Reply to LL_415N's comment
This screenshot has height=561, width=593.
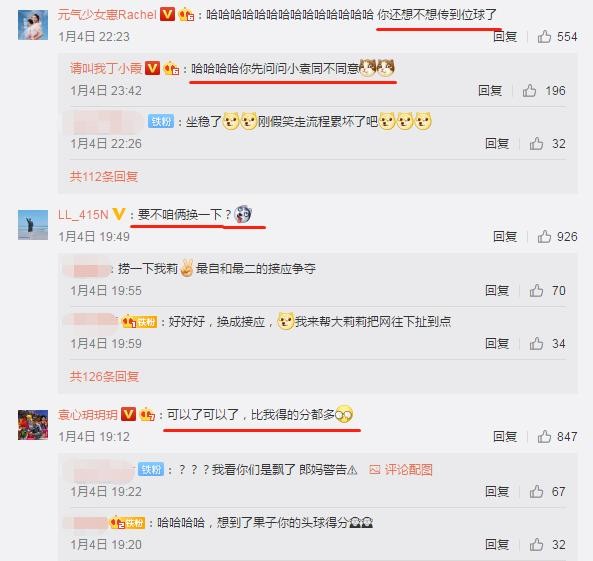[505, 237]
